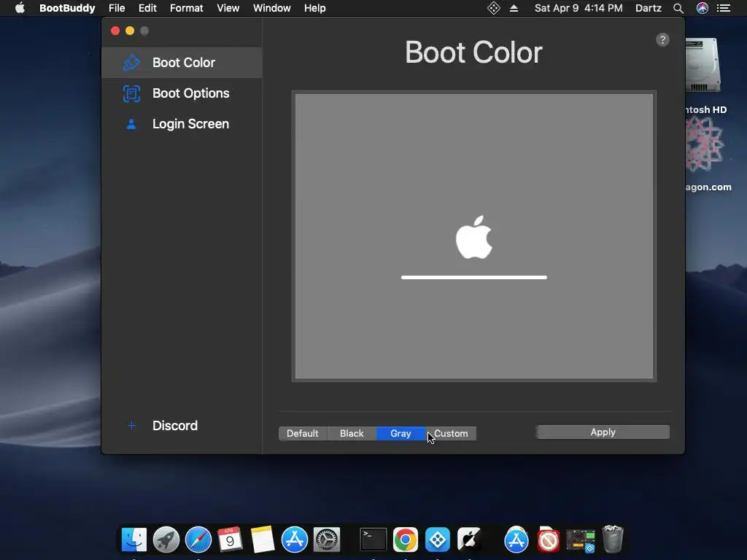Launch Google Chrome from the Dock
This screenshot has width=747, height=560.
406,540
